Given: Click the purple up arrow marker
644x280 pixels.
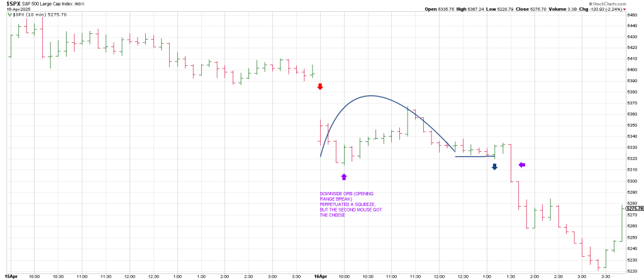Looking at the screenshot, I should tap(343, 178).
